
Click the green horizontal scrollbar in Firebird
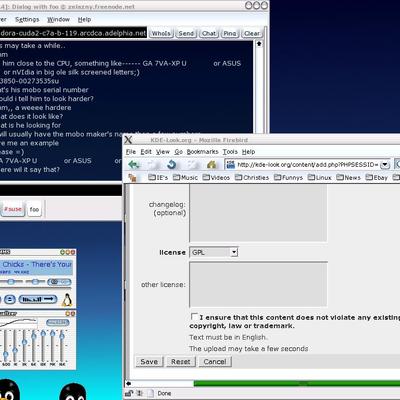(297, 384)
